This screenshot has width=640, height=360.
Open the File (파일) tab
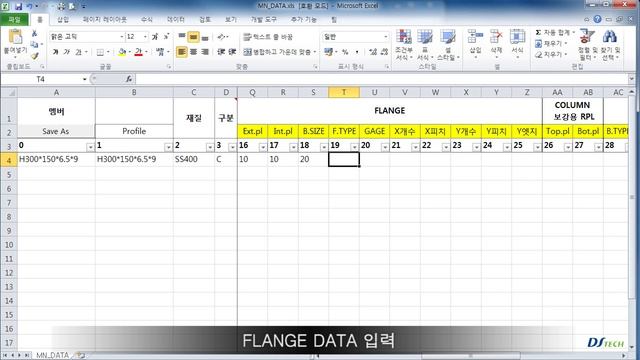tap(14, 19)
